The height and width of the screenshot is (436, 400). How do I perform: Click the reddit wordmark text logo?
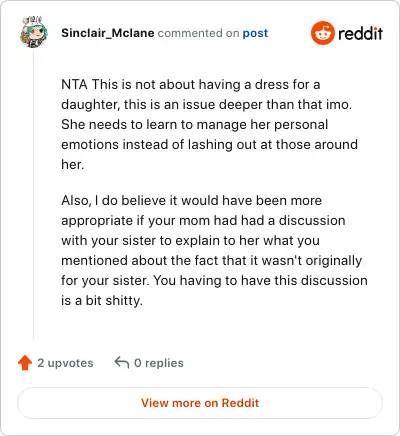pyautogui.click(x=360, y=33)
